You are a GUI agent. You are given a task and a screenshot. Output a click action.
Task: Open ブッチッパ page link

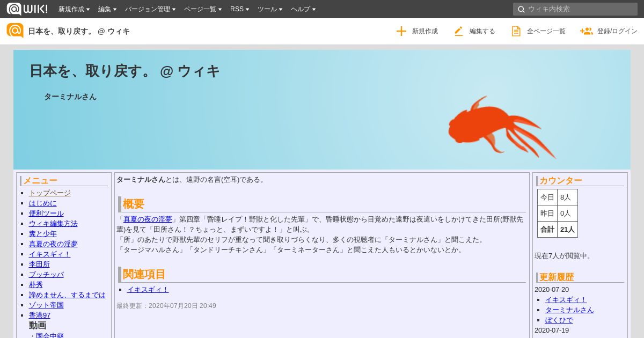click(46, 274)
